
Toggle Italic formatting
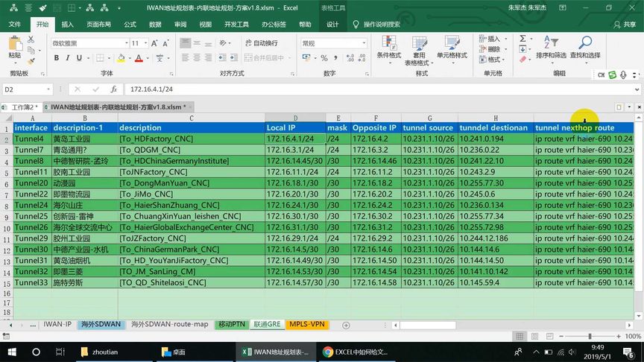pos(67,58)
